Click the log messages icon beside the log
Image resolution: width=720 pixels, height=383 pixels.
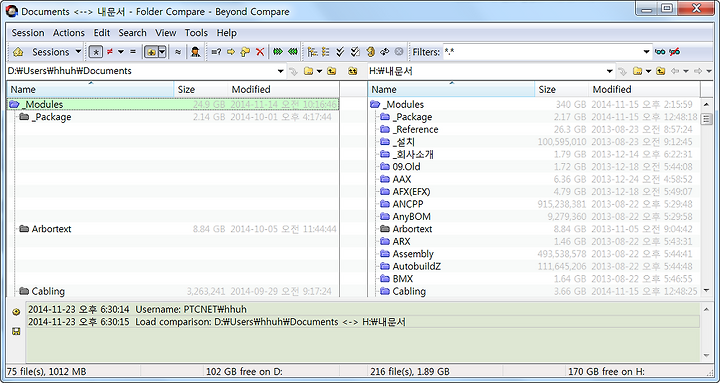16,312
